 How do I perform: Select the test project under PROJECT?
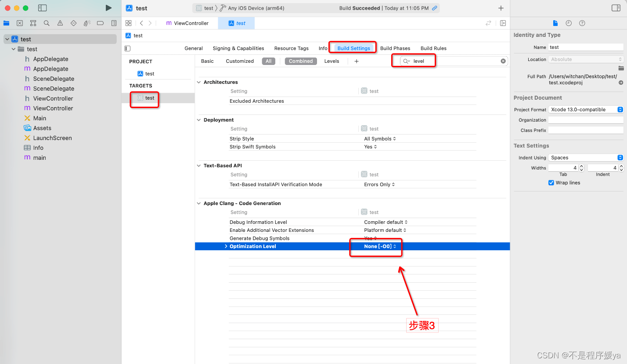pos(146,74)
